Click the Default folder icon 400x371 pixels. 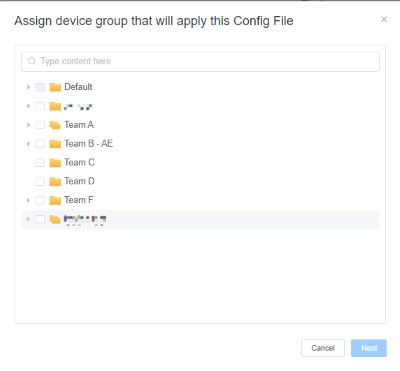55,87
